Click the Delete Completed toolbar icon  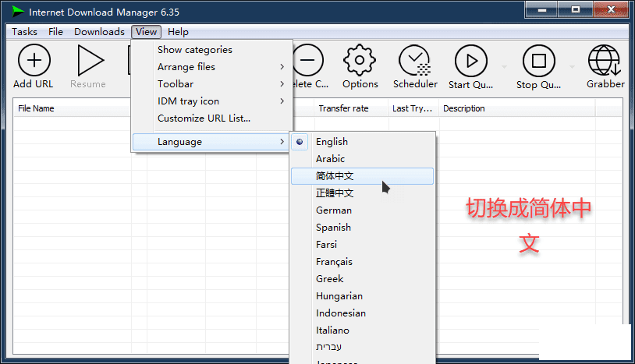[x=308, y=60]
